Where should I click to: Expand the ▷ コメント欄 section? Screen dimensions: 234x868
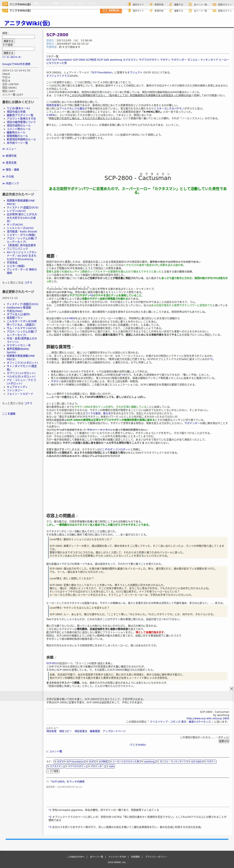(54, 751)
